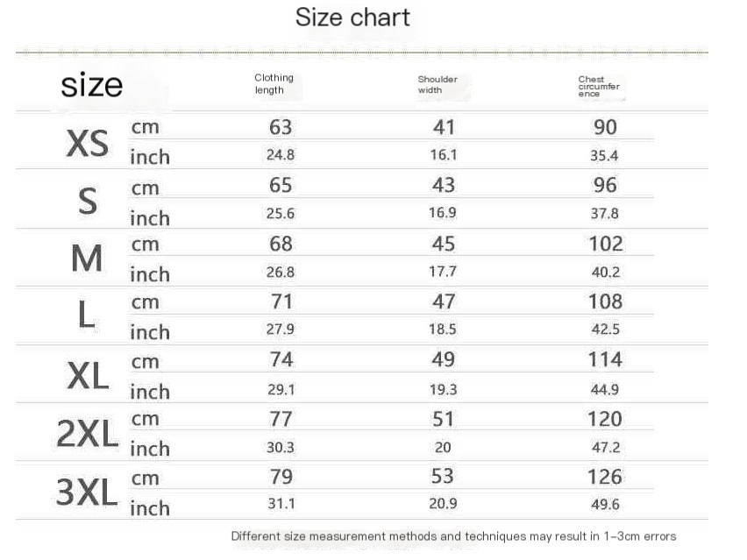Click the S size label
Viewport: 747px width, 560px height.
coord(88,201)
